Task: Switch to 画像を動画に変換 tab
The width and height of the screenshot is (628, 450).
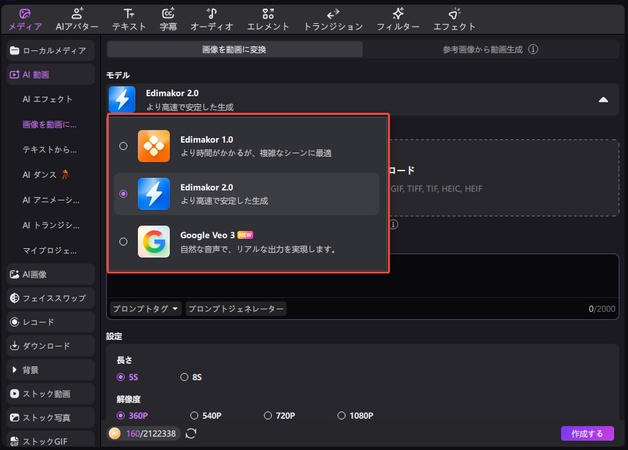Action: [x=235, y=49]
